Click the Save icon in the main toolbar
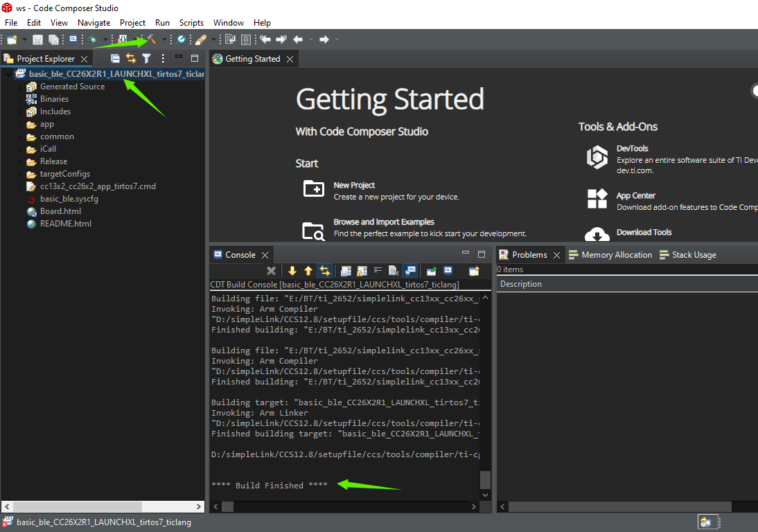The image size is (758, 532). coord(37,39)
